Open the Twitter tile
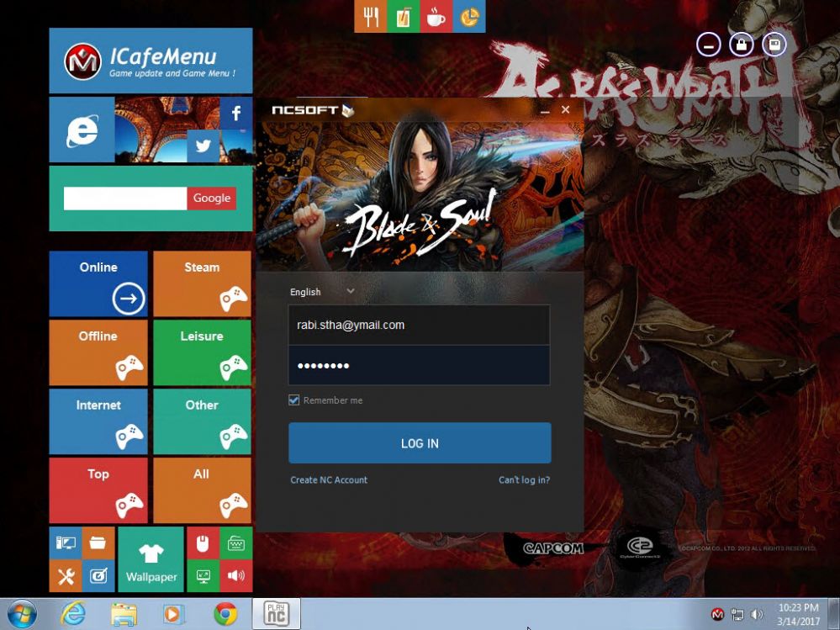This screenshot has width=840, height=630. tap(203, 146)
